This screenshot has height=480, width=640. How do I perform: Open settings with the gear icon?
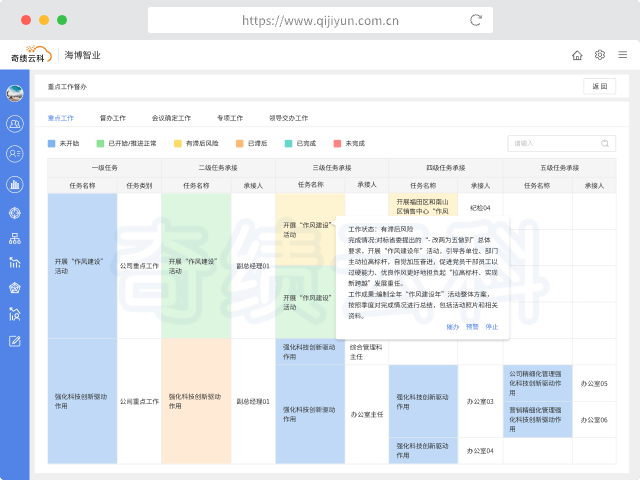click(x=600, y=55)
